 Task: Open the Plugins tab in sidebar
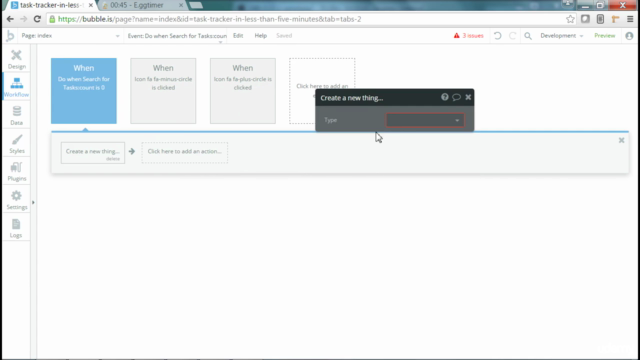16,172
